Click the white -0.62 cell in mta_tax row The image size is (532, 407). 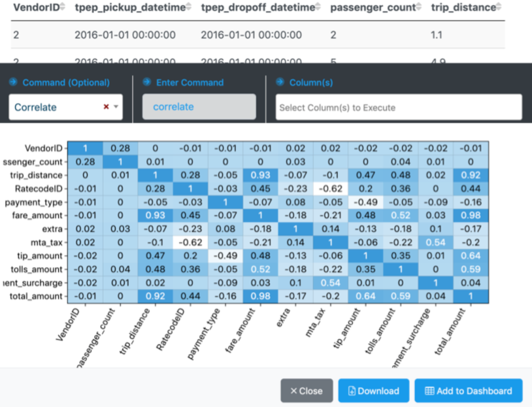pyautogui.click(x=190, y=242)
